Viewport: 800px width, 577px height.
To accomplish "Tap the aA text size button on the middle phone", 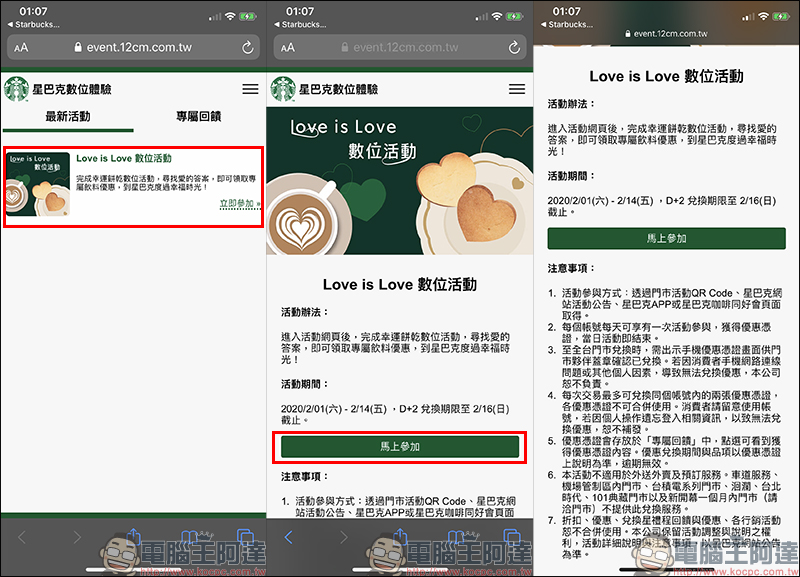I will pyautogui.click(x=288, y=48).
